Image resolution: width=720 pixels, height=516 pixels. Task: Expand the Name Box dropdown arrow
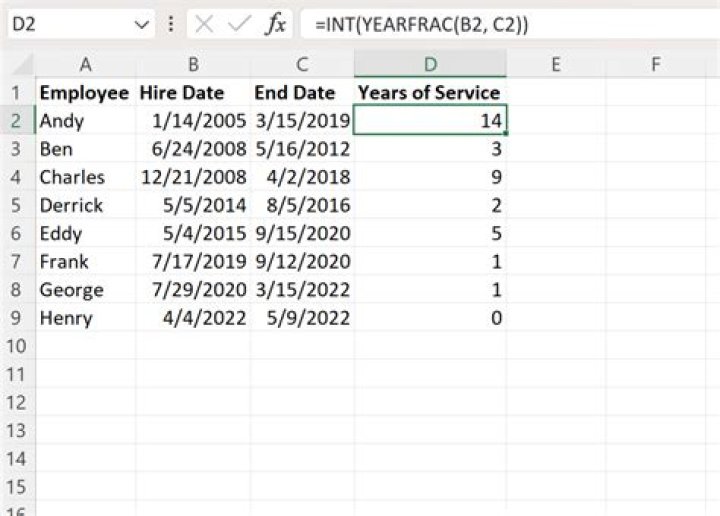click(x=142, y=24)
